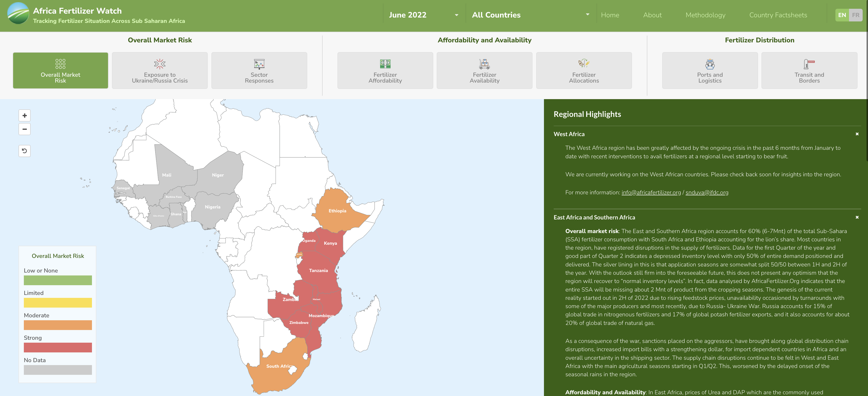The height and width of the screenshot is (396, 868).
Task: Open Transit and Borders barrier icon
Action: (809, 64)
